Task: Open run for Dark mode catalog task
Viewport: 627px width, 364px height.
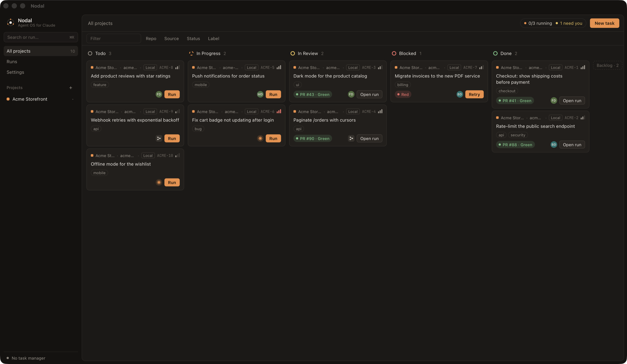Action: coord(369,94)
